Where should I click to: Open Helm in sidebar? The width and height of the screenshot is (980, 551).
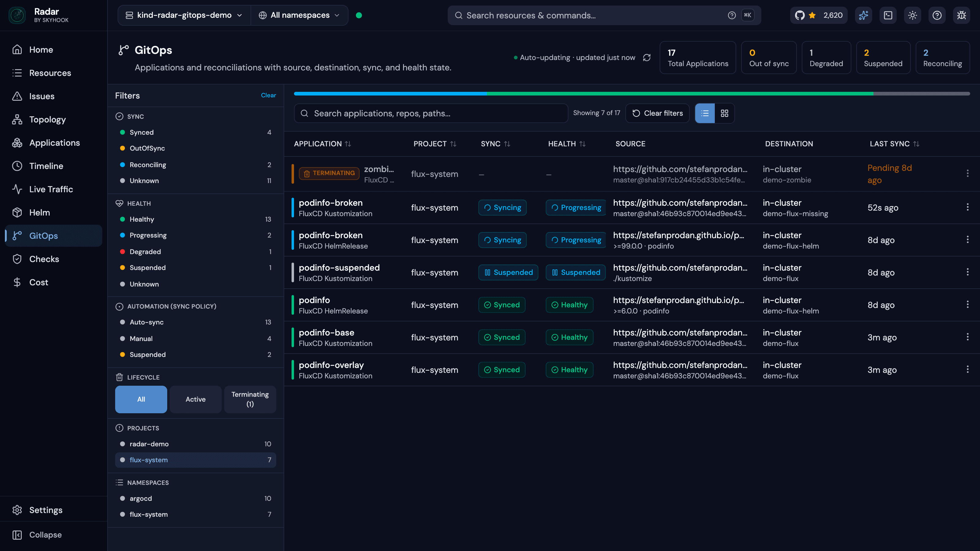coord(53,212)
